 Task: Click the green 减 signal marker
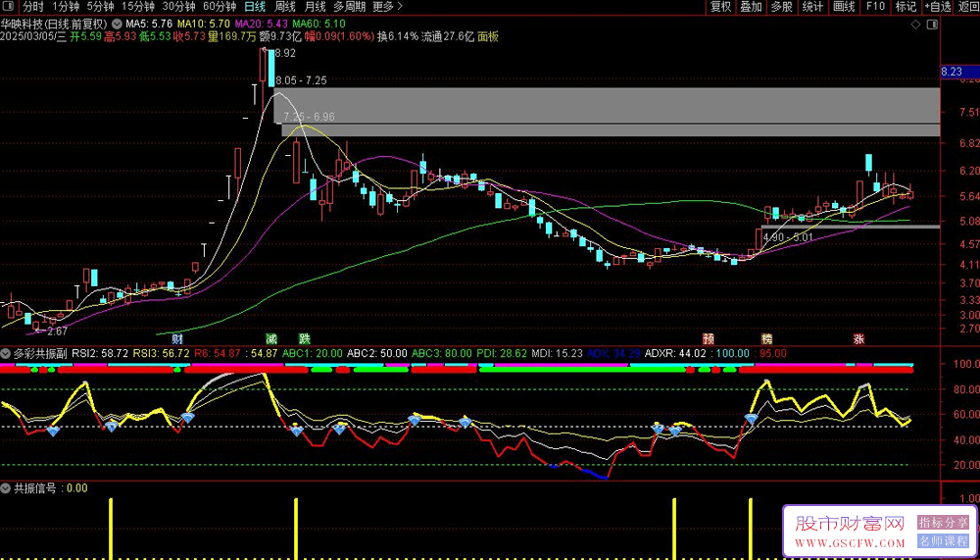(271, 338)
